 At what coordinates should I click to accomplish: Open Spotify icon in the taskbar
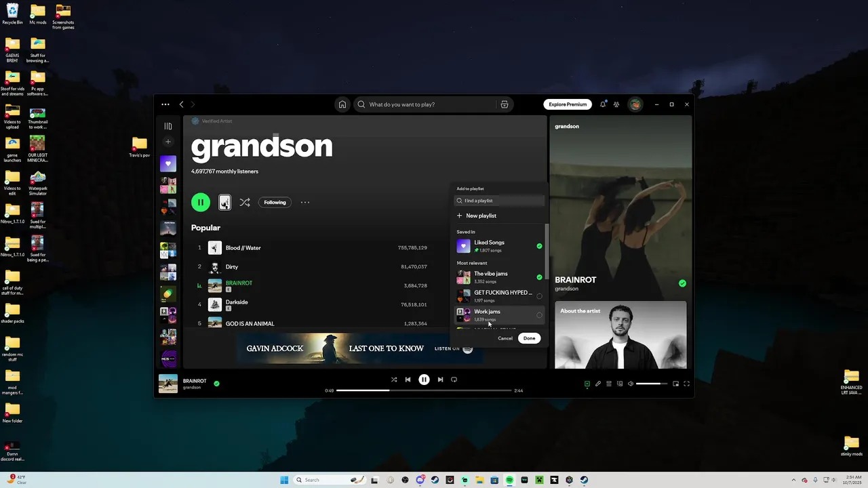509,480
